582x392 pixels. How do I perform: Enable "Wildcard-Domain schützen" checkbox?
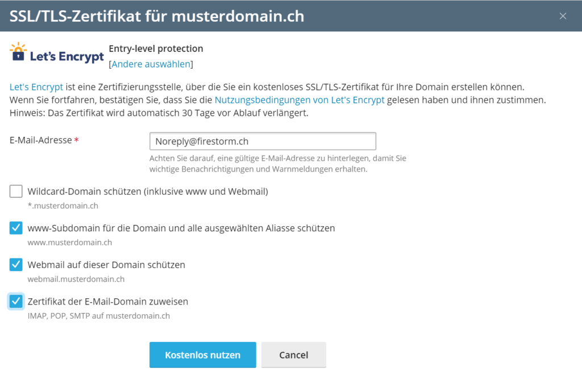click(x=15, y=191)
